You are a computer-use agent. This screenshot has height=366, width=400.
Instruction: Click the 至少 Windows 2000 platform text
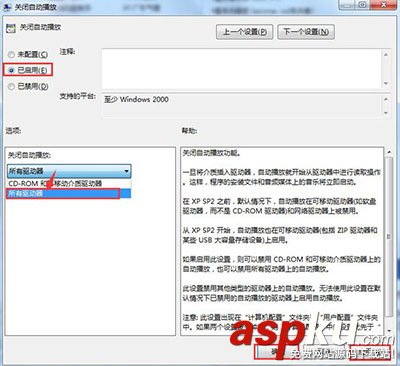[x=136, y=99]
